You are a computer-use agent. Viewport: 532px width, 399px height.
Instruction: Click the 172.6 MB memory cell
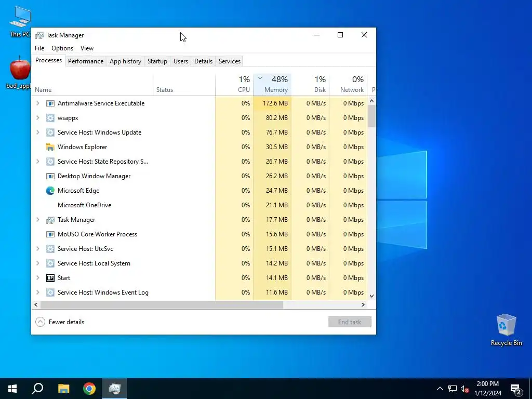pos(272,103)
